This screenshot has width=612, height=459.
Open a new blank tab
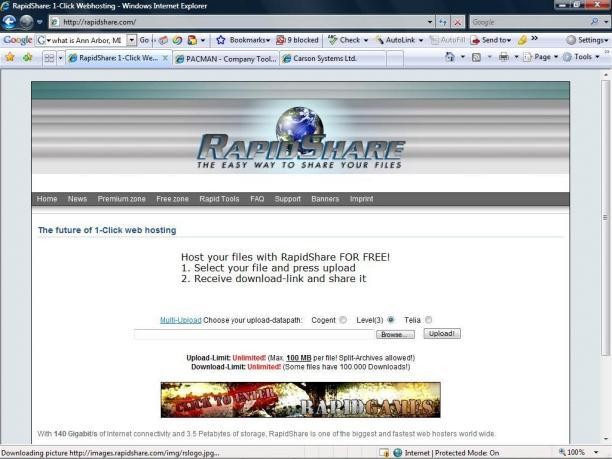tap(395, 59)
